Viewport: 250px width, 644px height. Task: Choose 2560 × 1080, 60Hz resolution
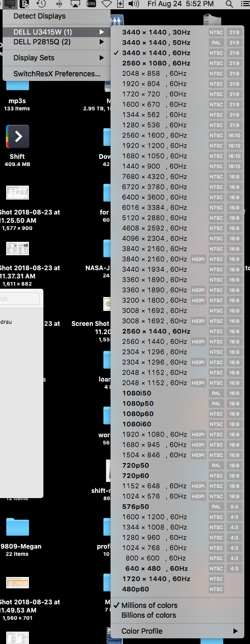click(x=177, y=63)
